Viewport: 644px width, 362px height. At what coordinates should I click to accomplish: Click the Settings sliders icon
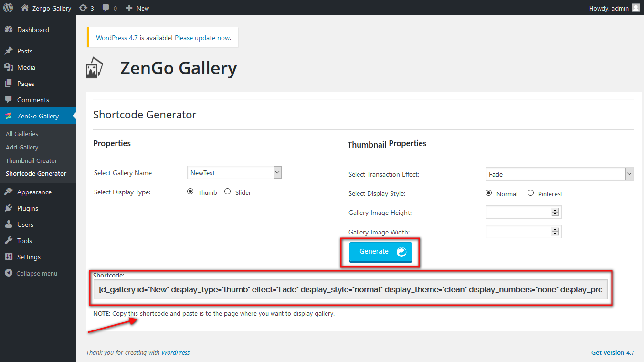9,257
